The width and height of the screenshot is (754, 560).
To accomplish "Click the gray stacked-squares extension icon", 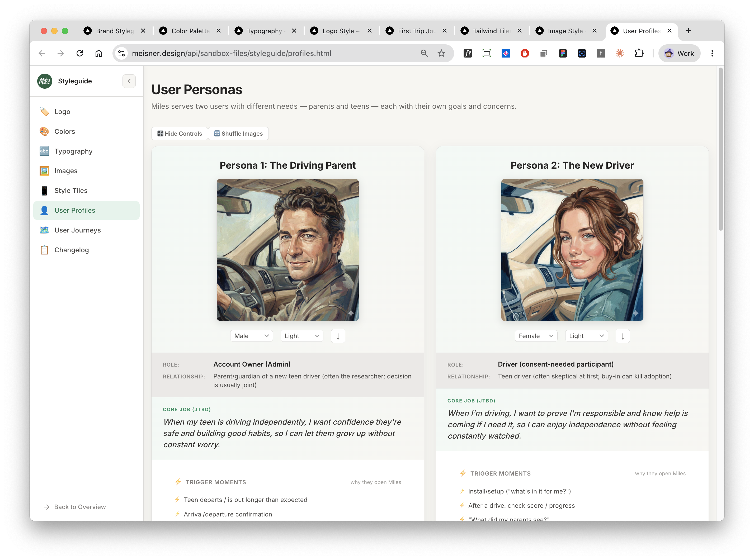I will (x=544, y=53).
